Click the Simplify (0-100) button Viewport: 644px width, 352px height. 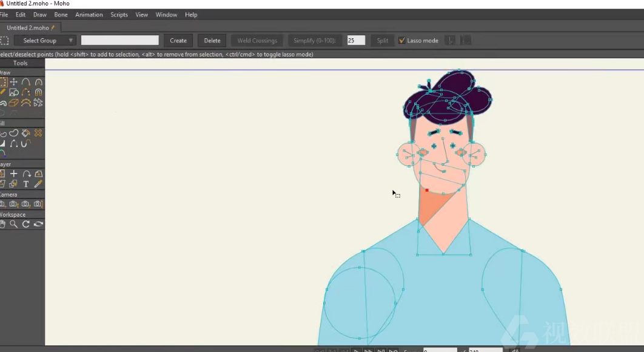[315, 40]
